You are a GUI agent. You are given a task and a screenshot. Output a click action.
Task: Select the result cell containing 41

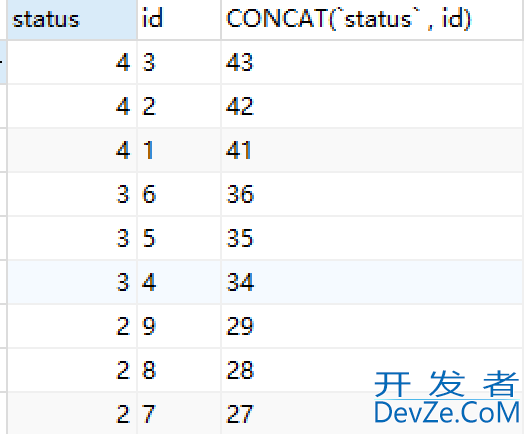click(372, 150)
